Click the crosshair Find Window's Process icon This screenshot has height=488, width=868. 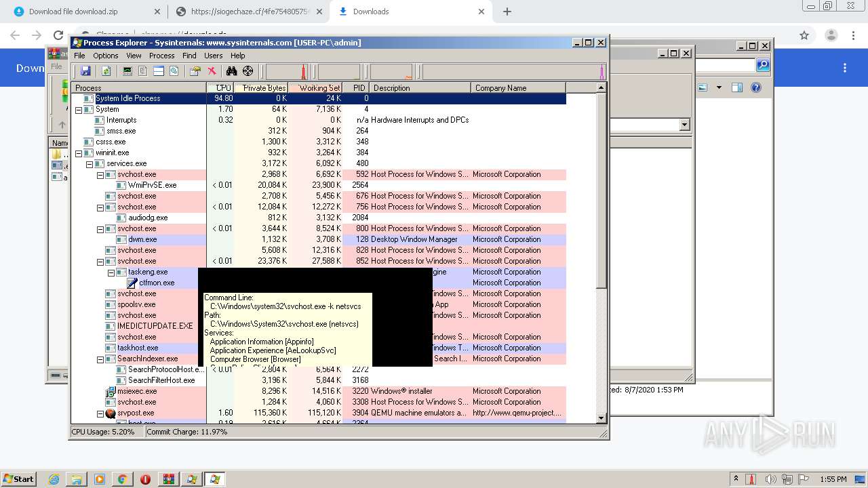tap(248, 70)
